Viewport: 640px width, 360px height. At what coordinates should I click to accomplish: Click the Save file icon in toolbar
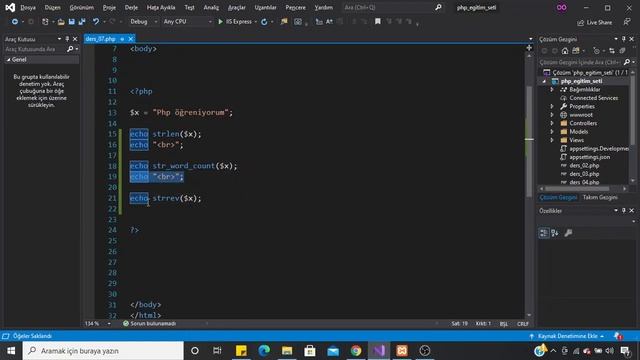click(x=72, y=22)
